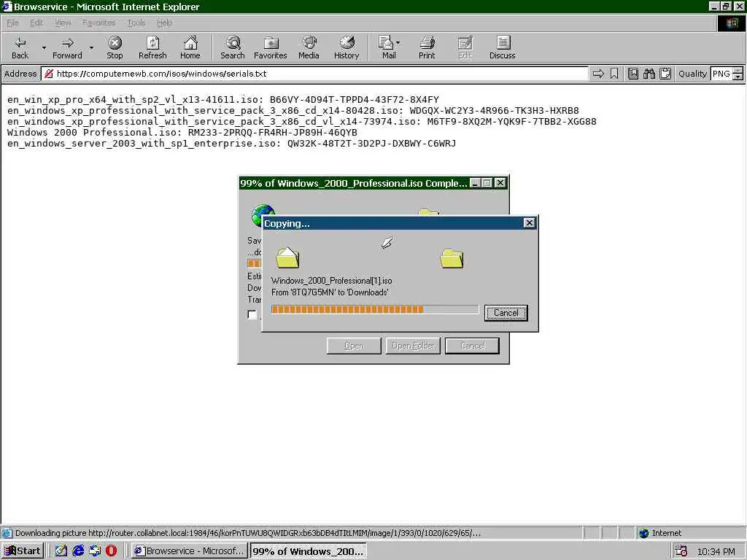Refresh the current page

click(152, 47)
